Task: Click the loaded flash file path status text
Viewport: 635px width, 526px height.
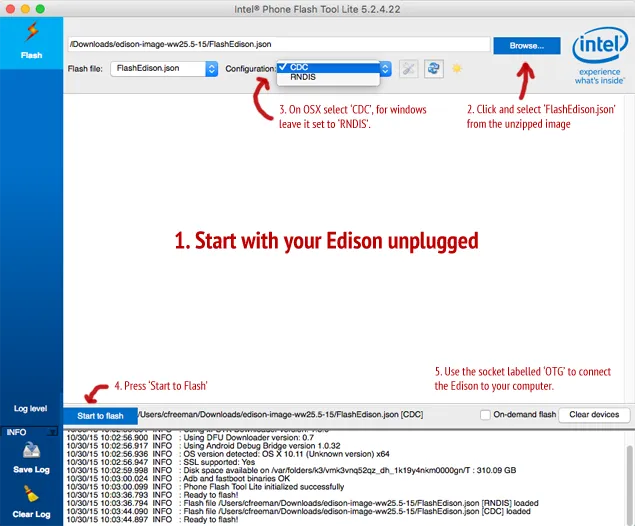Action: point(281,415)
